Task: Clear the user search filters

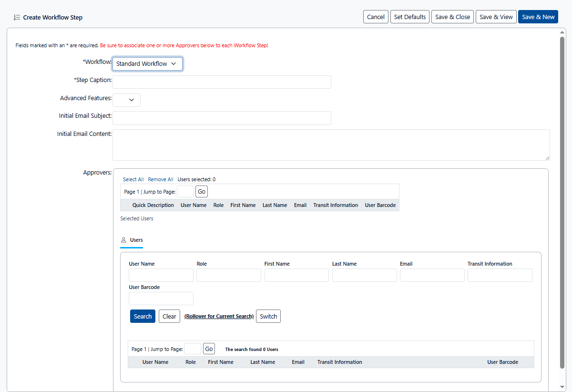Action: [169, 316]
